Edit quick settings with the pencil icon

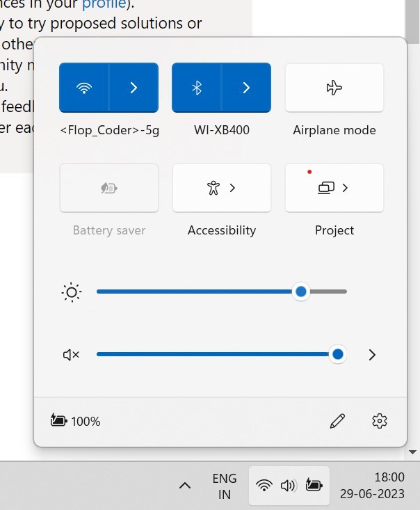337,421
